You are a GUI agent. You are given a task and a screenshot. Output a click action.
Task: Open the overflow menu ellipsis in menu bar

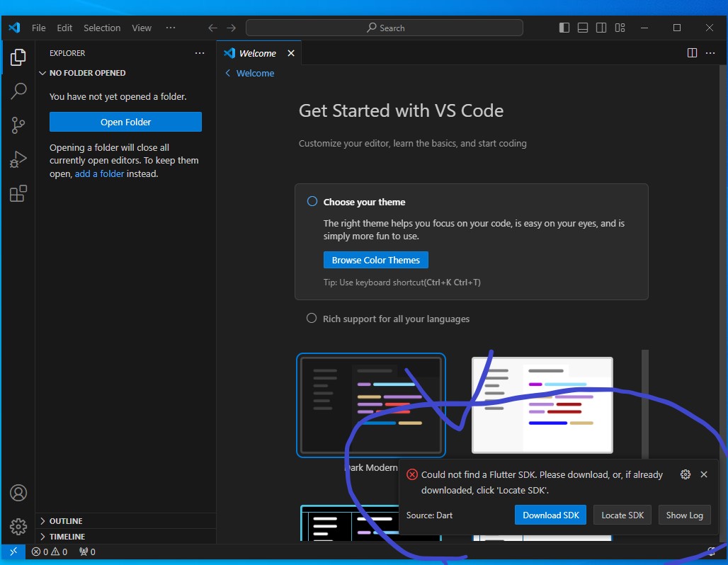tap(171, 28)
